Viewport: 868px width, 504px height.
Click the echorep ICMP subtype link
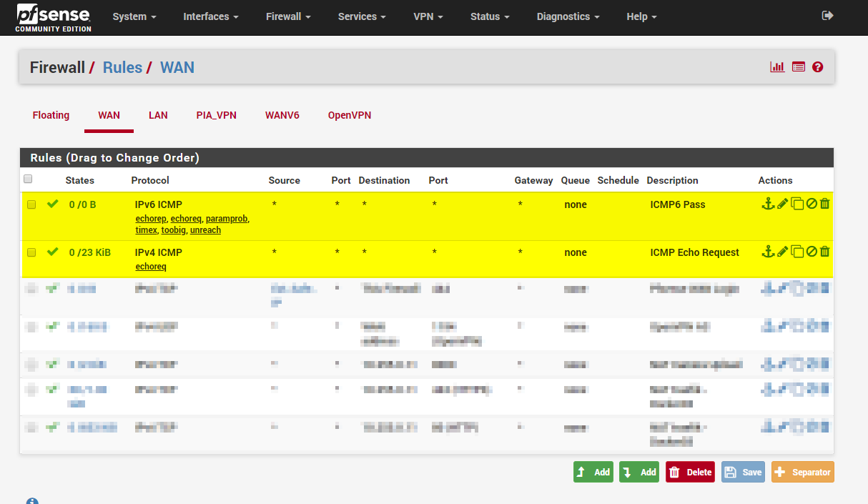click(151, 219)
